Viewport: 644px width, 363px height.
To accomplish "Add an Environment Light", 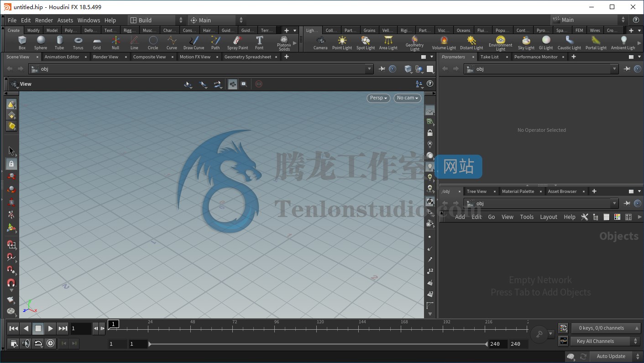I will coord(501,43).
